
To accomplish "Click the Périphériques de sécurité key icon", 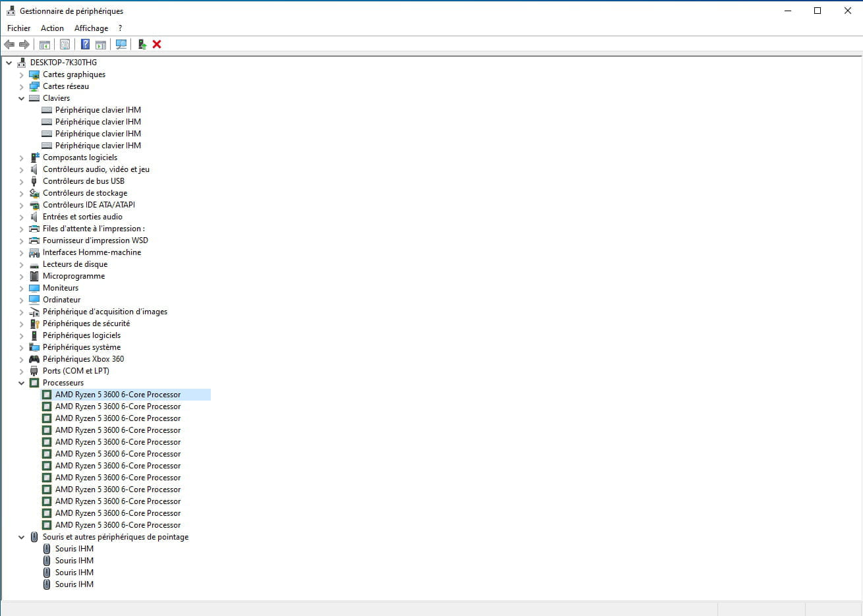I will [x=34, y=323].
